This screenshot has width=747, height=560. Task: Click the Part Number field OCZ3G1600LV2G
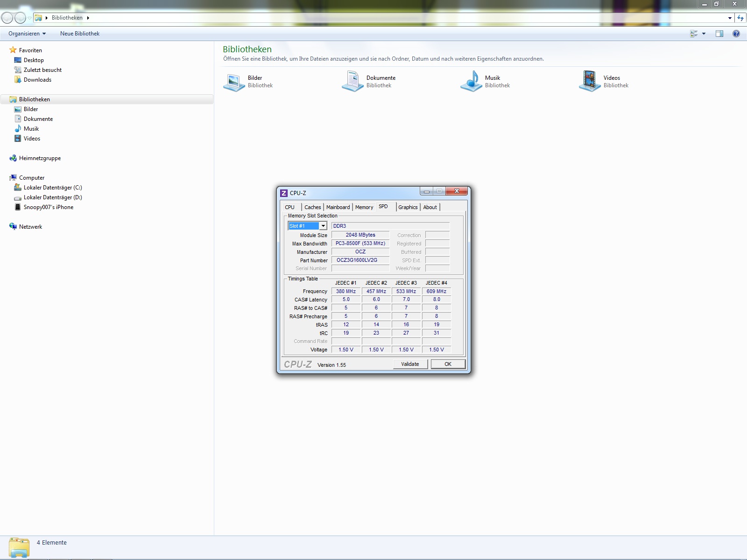[360, 260]
